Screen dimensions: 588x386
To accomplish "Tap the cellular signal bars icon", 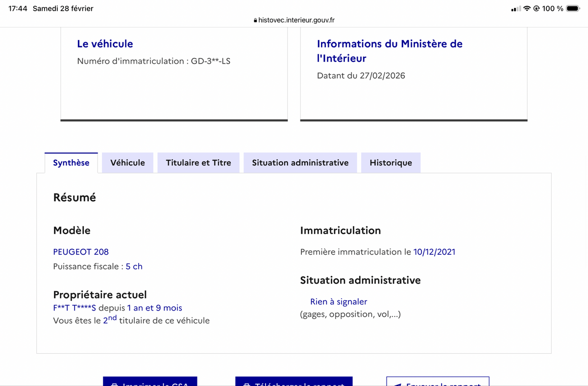I will coord(515,8).
